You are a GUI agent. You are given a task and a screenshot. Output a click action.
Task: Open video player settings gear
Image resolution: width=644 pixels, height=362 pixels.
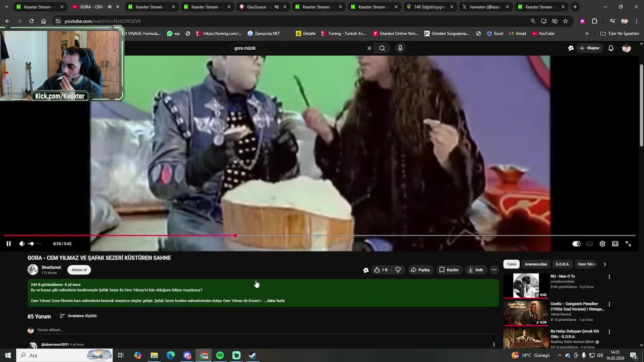(602, 244)
